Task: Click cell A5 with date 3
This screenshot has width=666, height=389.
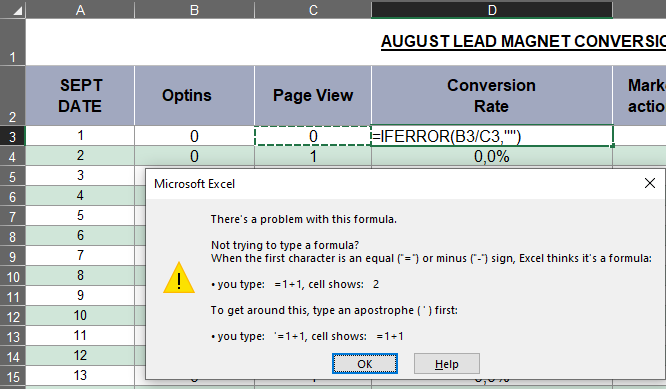Action: pyautogui.click(x=80, y=176)
